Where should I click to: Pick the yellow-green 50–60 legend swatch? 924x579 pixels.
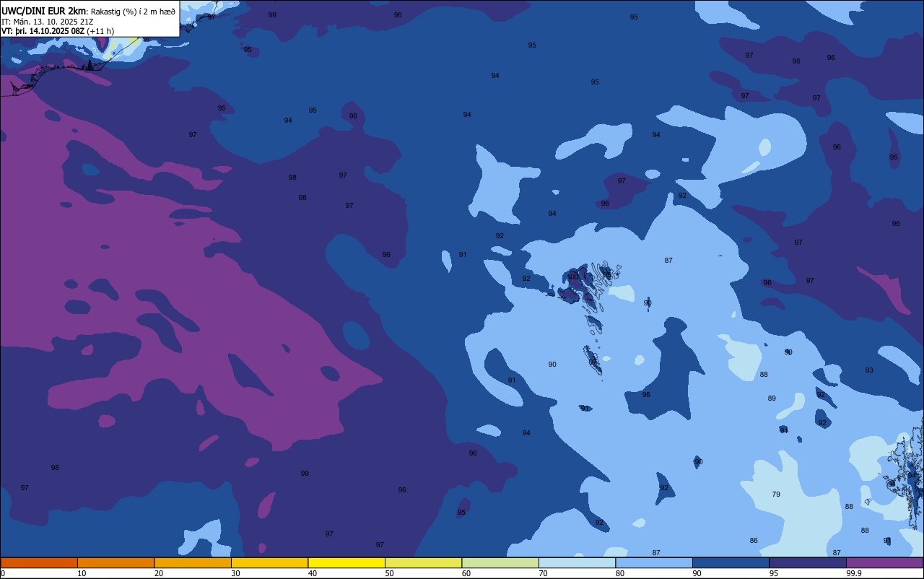[x=423, y=562]
